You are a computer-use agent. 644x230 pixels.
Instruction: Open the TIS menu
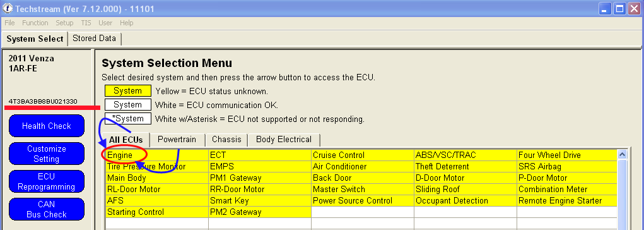[86, 23]
